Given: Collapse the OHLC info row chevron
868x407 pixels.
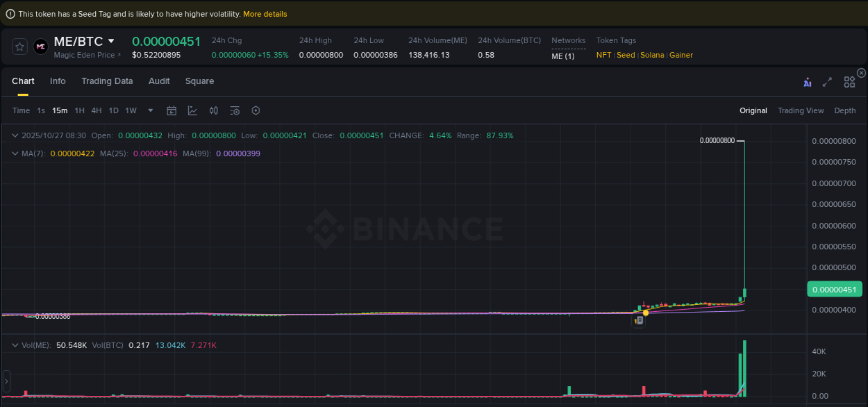Looking at the screenshot, I should 15,135.
